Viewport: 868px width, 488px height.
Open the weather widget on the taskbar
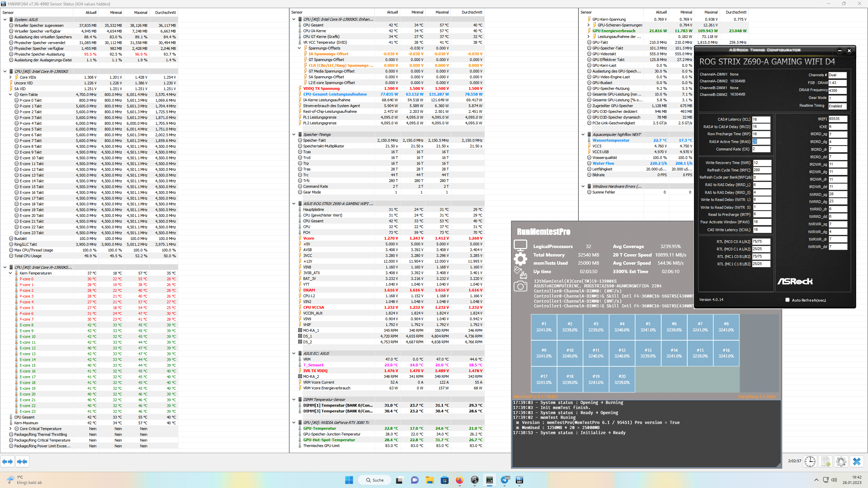[x=24, y=480]
